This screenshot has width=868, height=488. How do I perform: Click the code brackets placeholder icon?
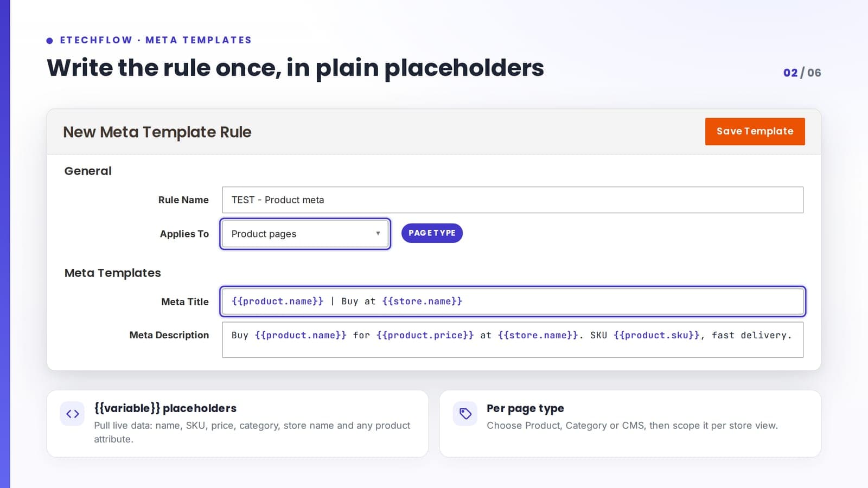[72, 414]
